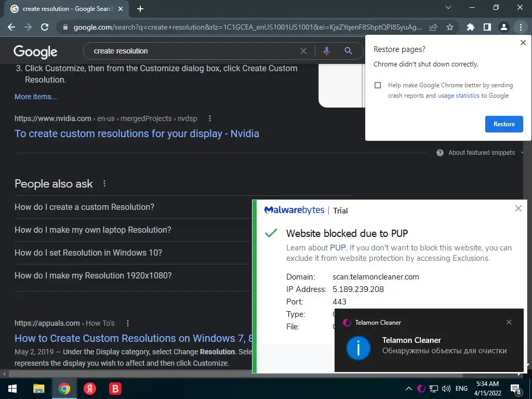Close the Malwarebytes notification
This screenshot has height=399, width=532.
(518, 208)
